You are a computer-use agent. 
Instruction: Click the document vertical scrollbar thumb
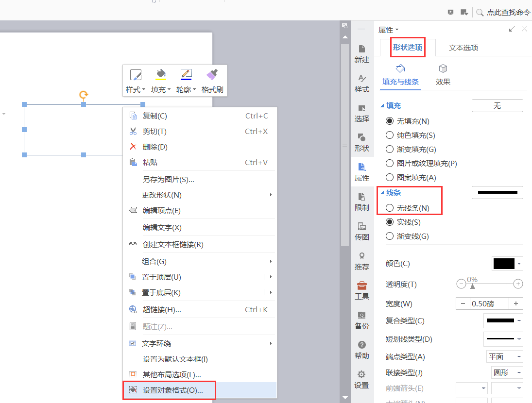[345, 145]
